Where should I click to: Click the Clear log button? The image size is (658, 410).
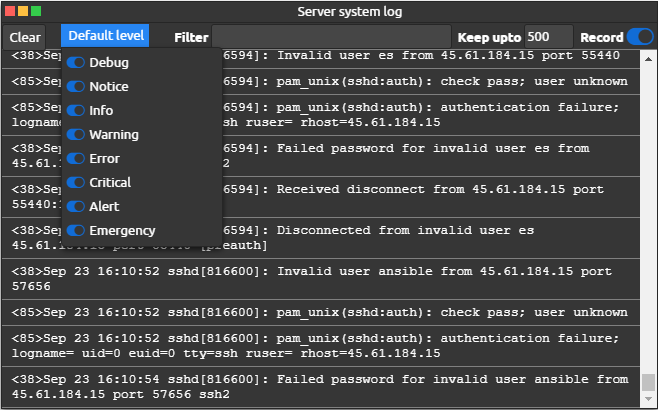coord(25,37)
